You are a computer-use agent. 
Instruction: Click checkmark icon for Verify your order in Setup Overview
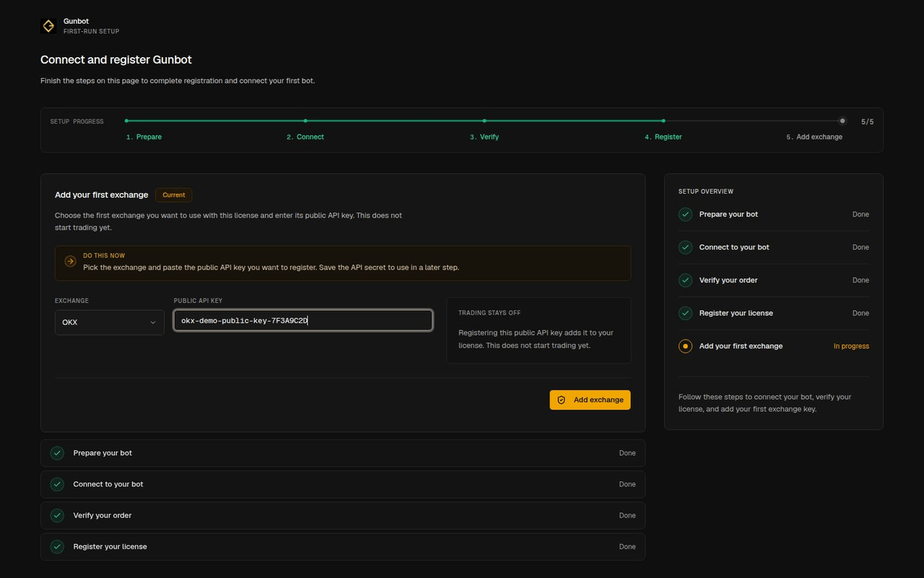click(686, 280)
